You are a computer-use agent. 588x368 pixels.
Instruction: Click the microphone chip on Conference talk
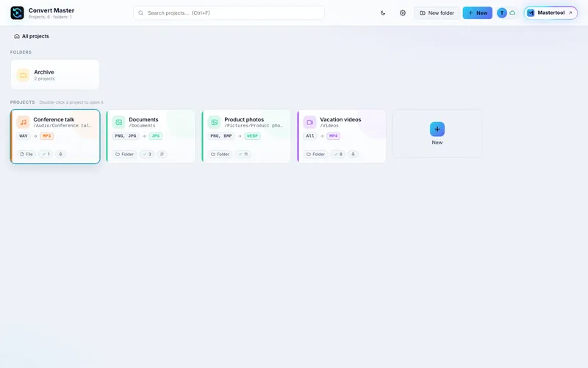coord(60,154)
